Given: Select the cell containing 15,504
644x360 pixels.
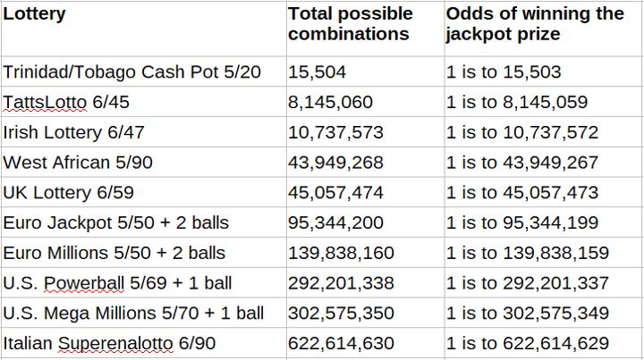Looking at the screenshot, I should click(x=365, y=71).
